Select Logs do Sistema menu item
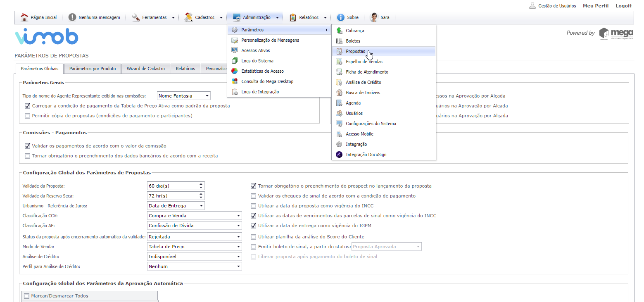Viewport: 644px width, 302px height. [257, 61]
